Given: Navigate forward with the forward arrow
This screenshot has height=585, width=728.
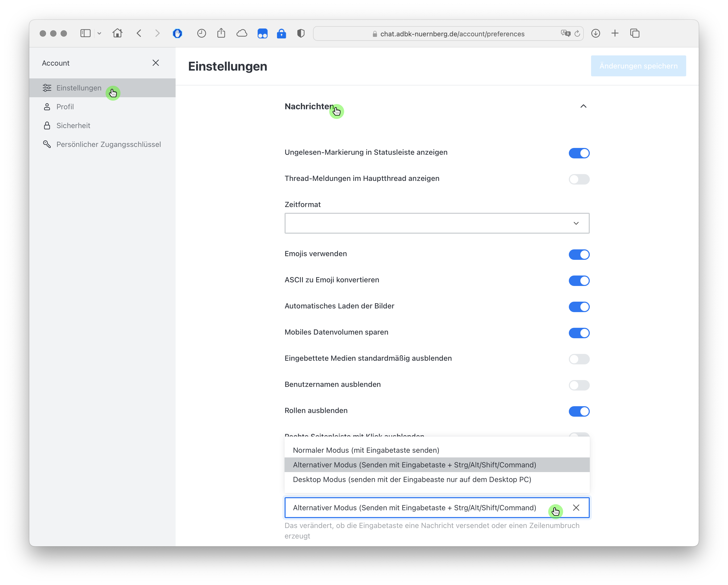Looking at the screenshot, I should [157, 33].
